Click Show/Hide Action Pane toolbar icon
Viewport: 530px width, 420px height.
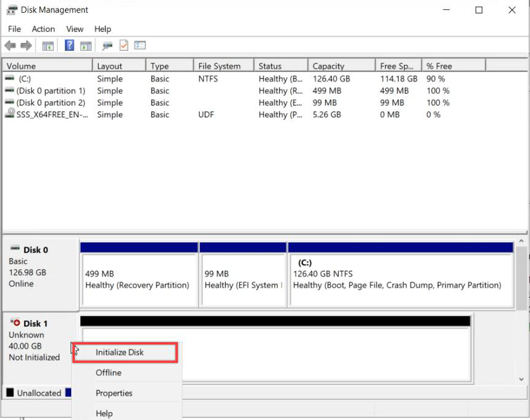click(86, 45)
